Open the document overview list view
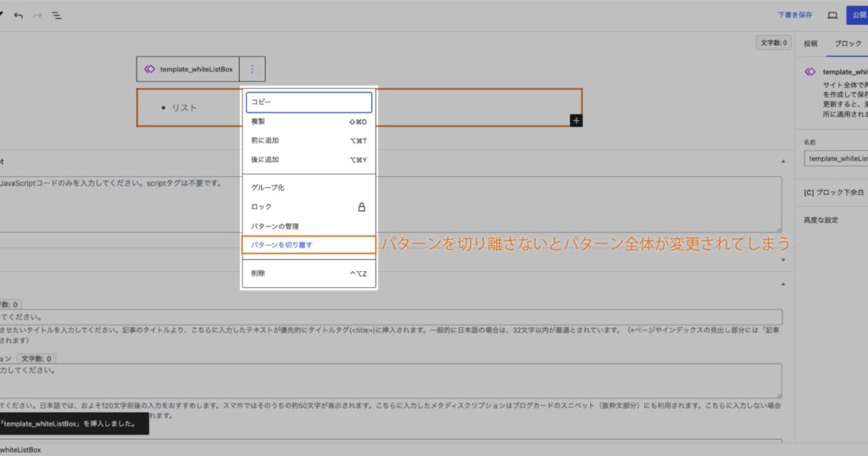 [56, 15]
